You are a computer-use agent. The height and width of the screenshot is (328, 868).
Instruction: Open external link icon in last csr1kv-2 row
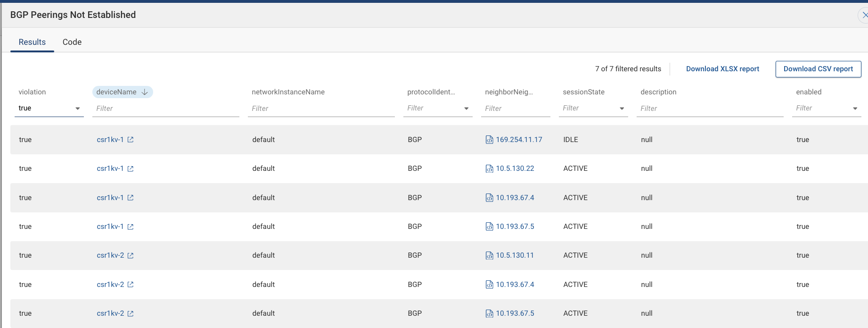tap(131, 314)
